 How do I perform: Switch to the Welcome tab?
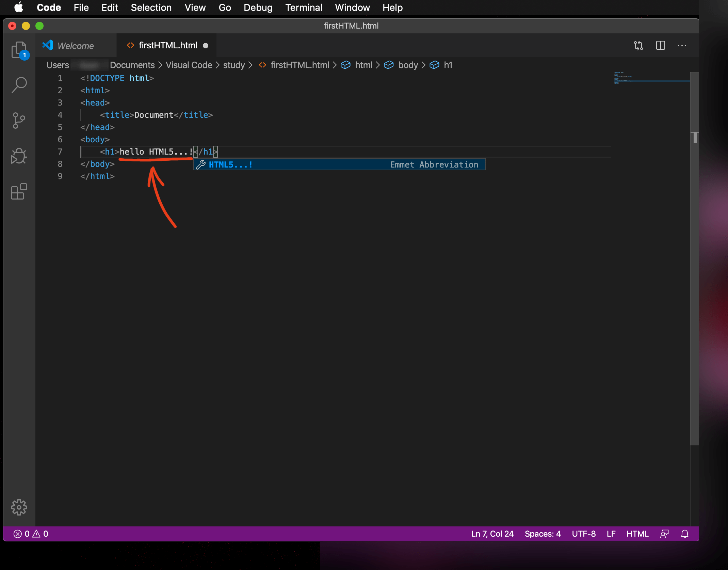[x=76, y=46]
